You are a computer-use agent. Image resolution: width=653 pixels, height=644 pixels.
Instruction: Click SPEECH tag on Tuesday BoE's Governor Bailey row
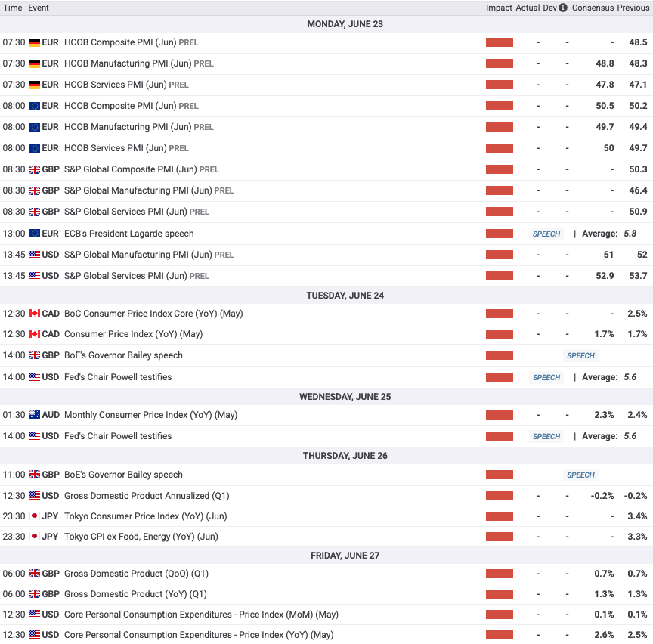[580, 356]
